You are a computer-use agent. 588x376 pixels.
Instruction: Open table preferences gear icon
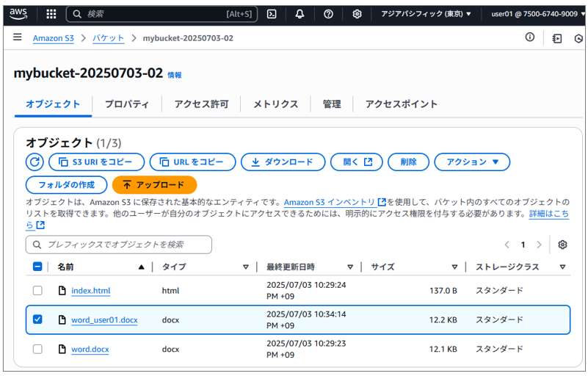(562, 245)
